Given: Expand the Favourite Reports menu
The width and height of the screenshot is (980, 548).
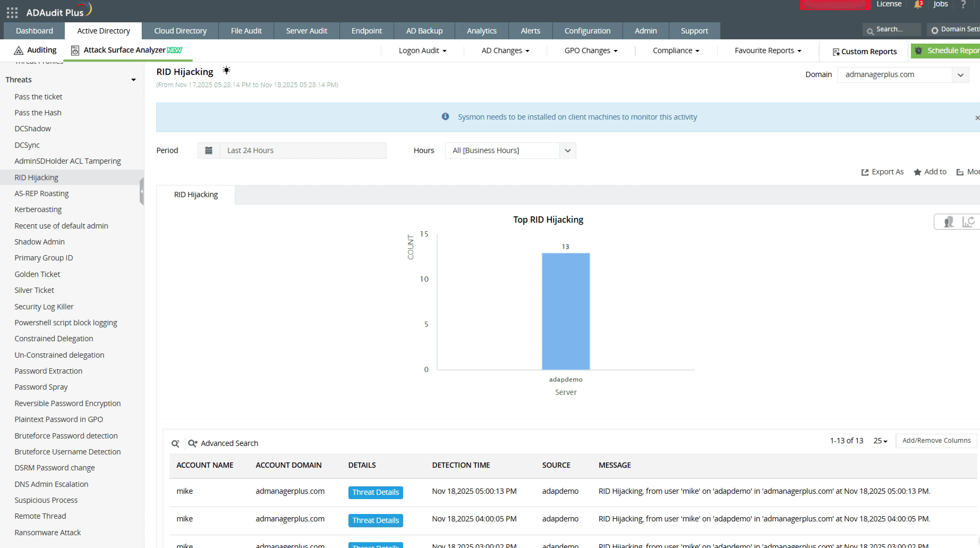Looking at the screenshot, I should coord(768,51).
